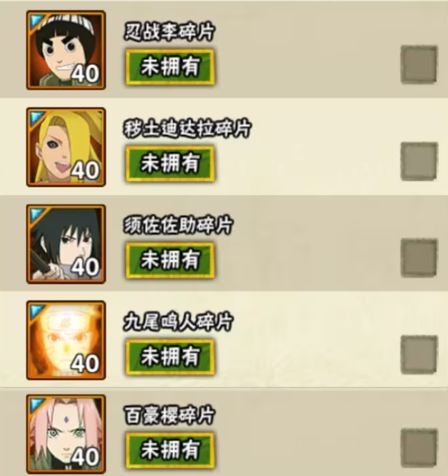Check the box for 九尾鸣人碎片

[x=419, y=355]
